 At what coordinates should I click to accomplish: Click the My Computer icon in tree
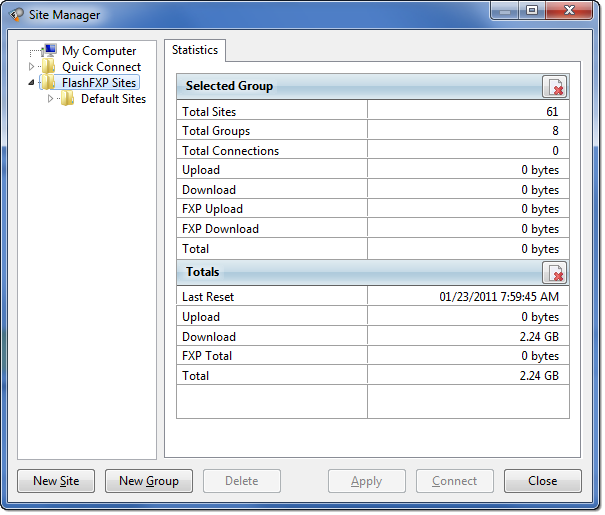coord(49,51)
